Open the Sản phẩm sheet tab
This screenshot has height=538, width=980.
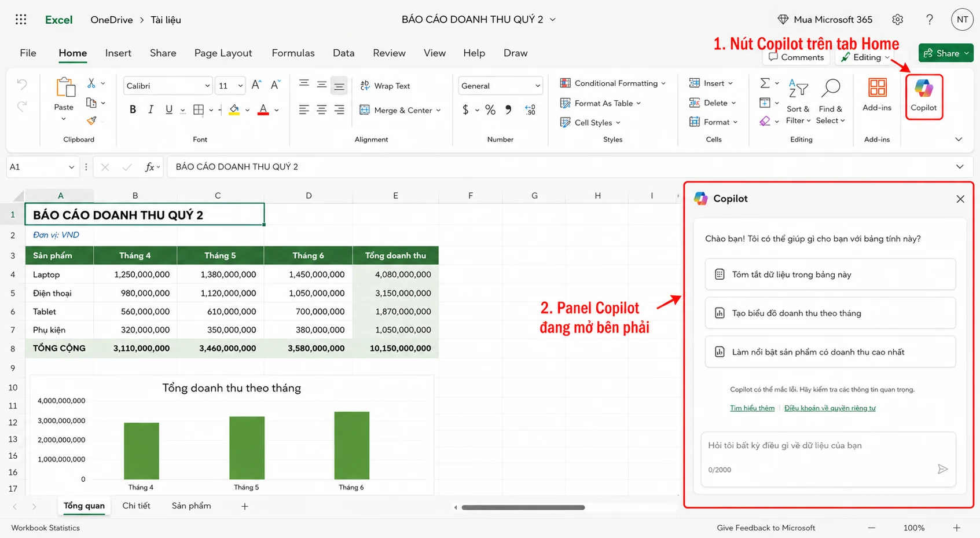click(191, 506)
